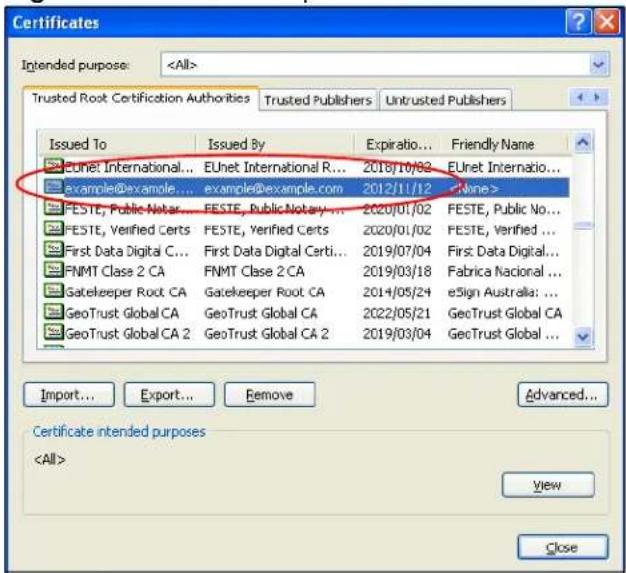Open the Advanced... options
Viewport: 626px width, 573px height.
563,395
